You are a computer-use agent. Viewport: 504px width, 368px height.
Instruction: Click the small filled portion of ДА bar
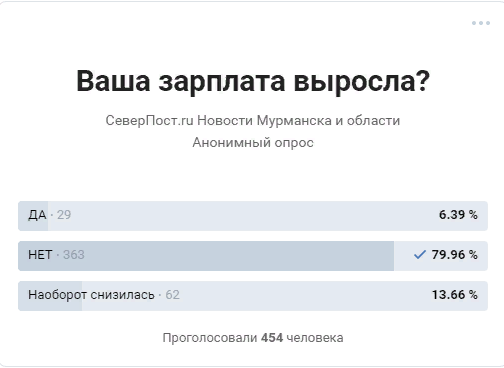[33, 216]
